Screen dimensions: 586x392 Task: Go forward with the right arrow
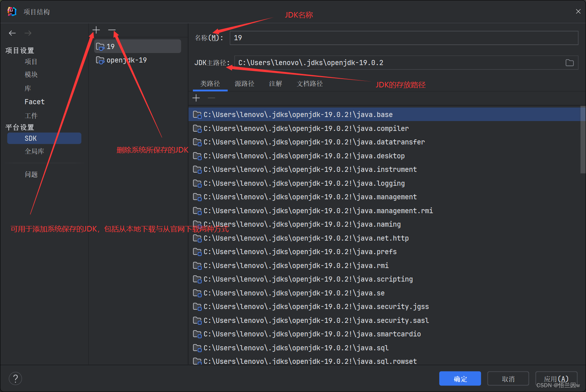pos(28,33)
